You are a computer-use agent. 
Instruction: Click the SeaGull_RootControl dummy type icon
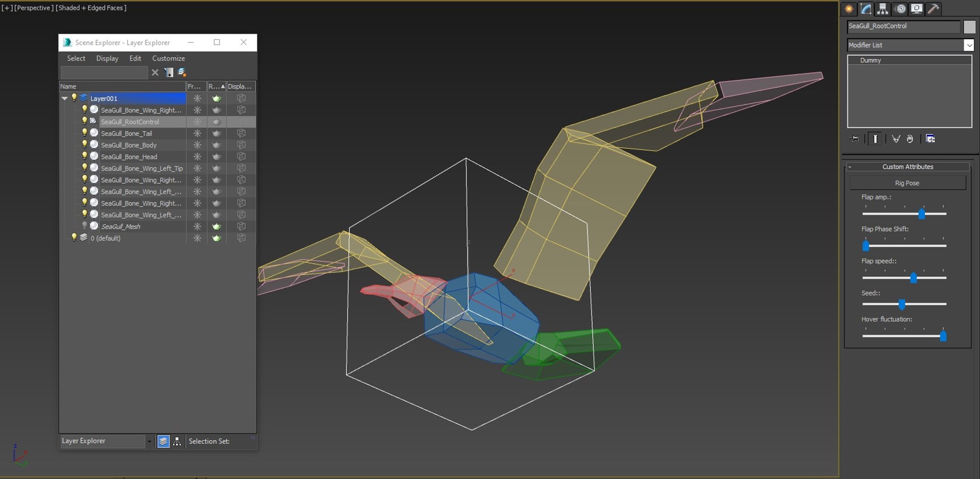tap(93, 121)
